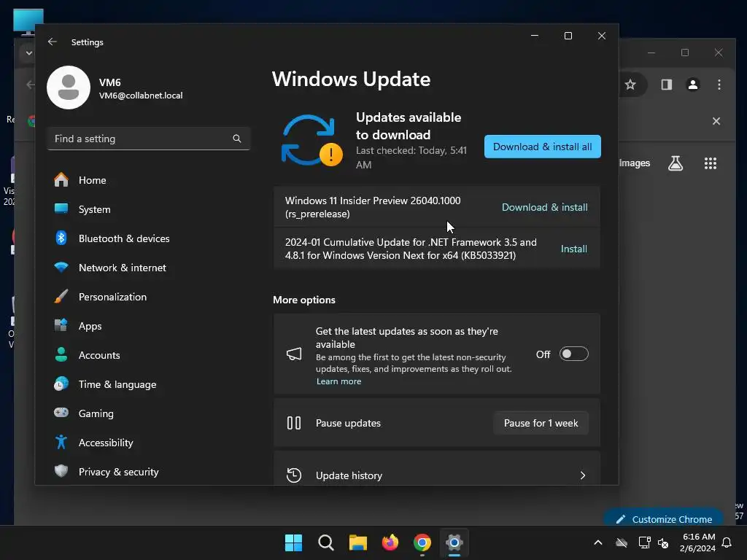
Task: Open Chrome side panel icon
Action: point(667,85)
